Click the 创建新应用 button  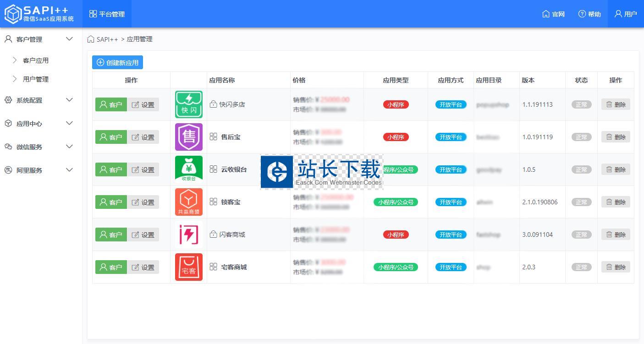117,62
